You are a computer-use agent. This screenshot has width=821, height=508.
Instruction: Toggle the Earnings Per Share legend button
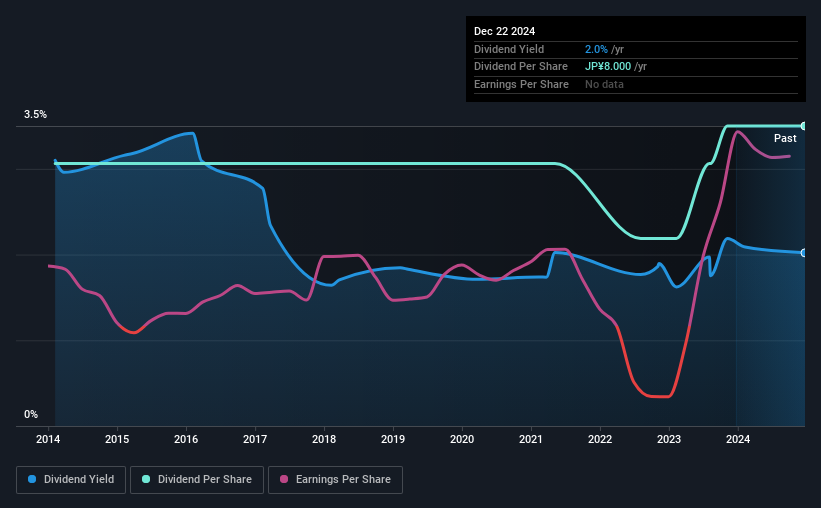pyautogui.click(x=335, y=480)
